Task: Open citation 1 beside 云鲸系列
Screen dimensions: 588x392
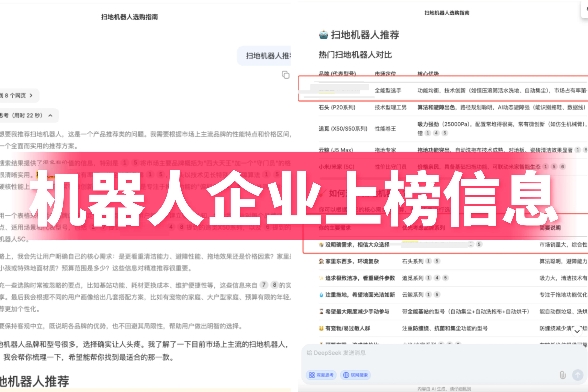Action: click(x=429, y=295)
